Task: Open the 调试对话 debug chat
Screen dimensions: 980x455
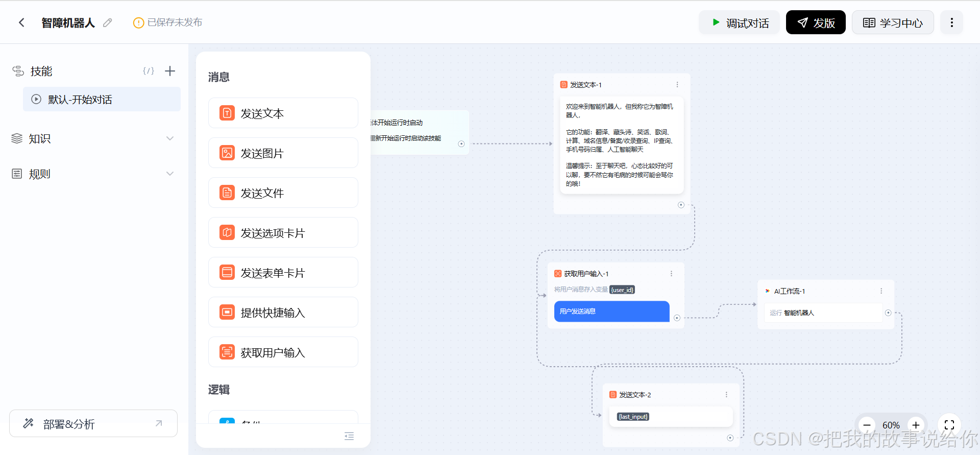Action: click(739, 22)
